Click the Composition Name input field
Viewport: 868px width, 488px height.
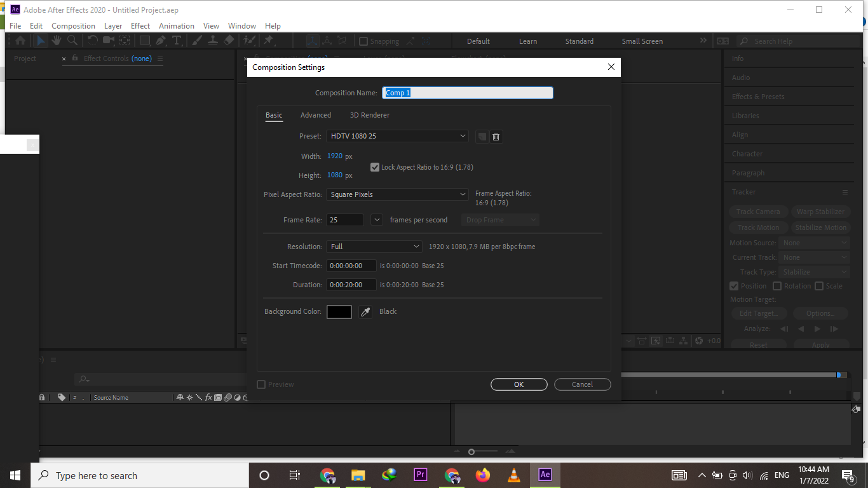468,93
